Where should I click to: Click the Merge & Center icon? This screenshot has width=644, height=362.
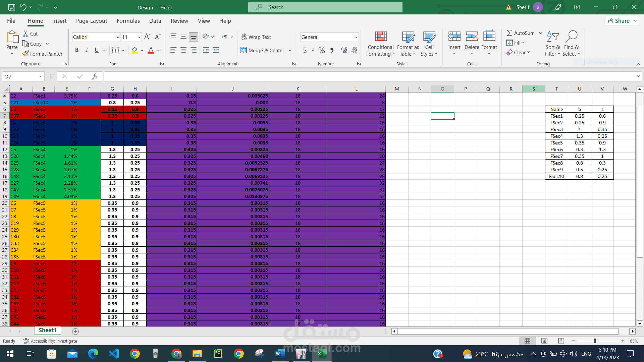244,50
